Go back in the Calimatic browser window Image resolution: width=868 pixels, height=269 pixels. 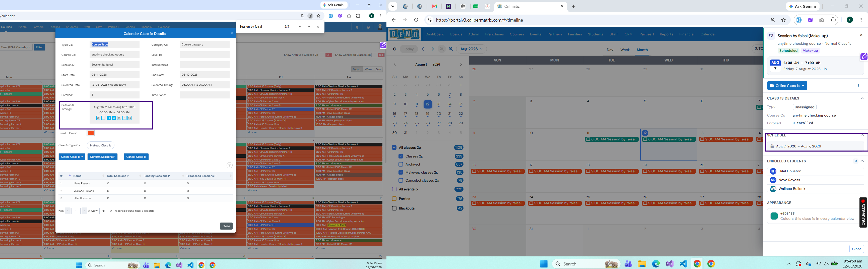393,20
